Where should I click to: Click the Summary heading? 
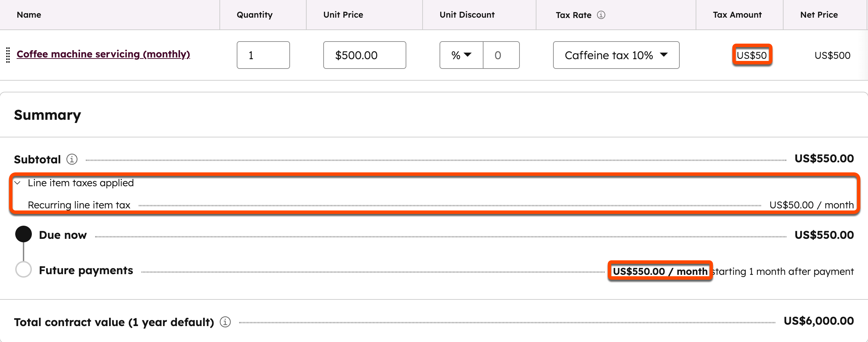(x=47, y=115)
